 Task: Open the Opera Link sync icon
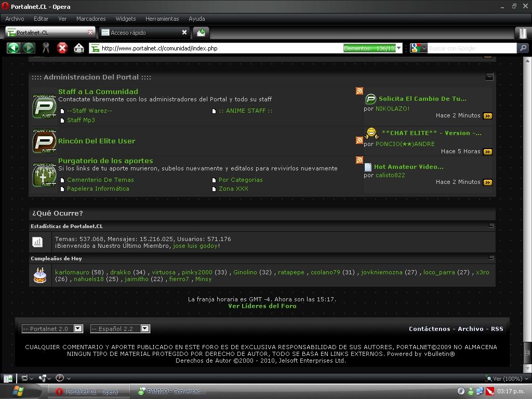click(24, 378)
